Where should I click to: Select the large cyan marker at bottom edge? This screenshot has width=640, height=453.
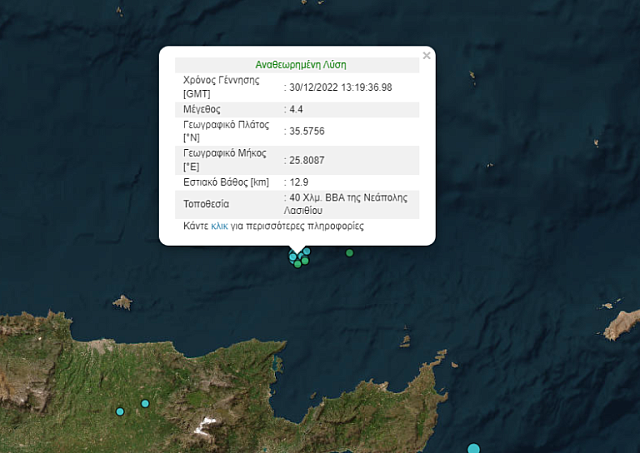tap(474, 449)
